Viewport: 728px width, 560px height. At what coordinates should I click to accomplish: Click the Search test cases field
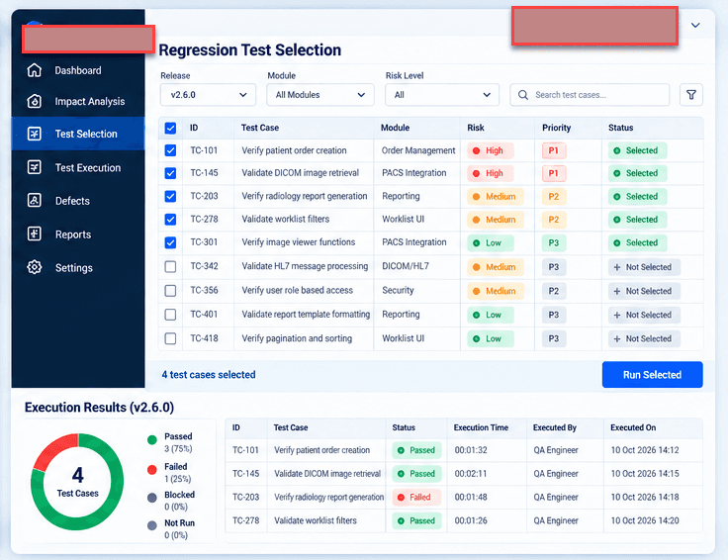coord(590,95)
